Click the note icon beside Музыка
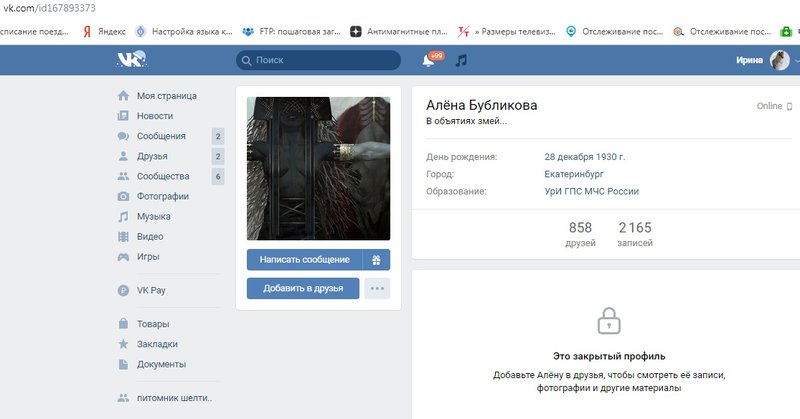800x419 pixels. (123, 216)
